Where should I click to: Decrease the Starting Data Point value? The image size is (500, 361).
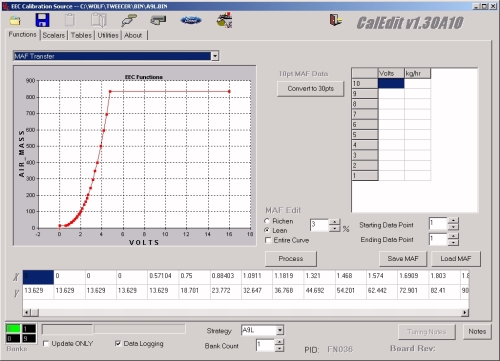pos(453,227)
